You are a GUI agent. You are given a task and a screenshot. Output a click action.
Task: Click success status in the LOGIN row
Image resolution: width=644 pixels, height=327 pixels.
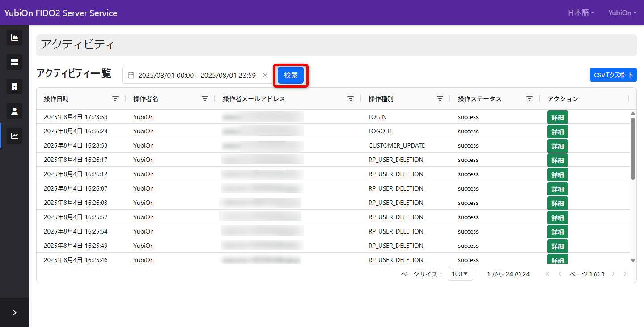coord(468,117)
